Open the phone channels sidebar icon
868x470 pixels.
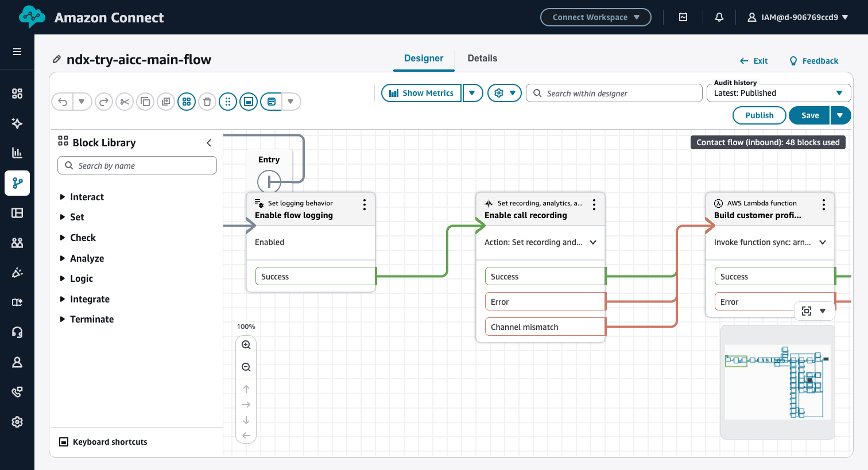(x=17, y=392)
